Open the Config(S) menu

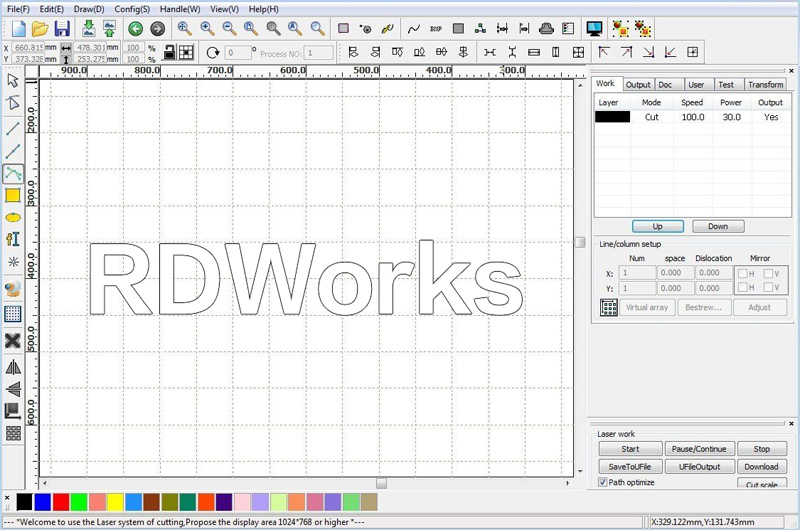point(132,8)
